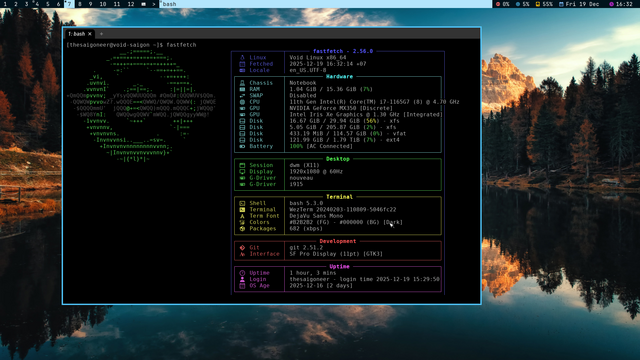Click the icon beside the Fetched label
Screen dimensions: 640x360
[x=242, y=64]
